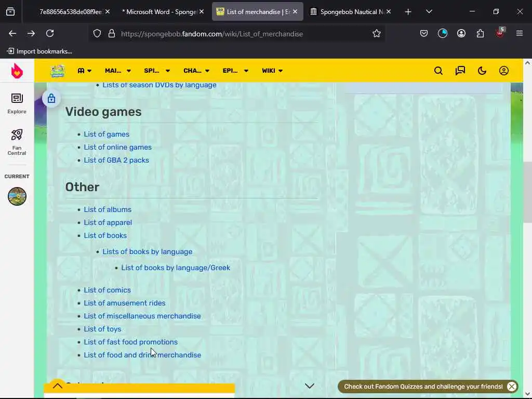Click the vertical page scrollbar thumb

click(x=527, y=192)
